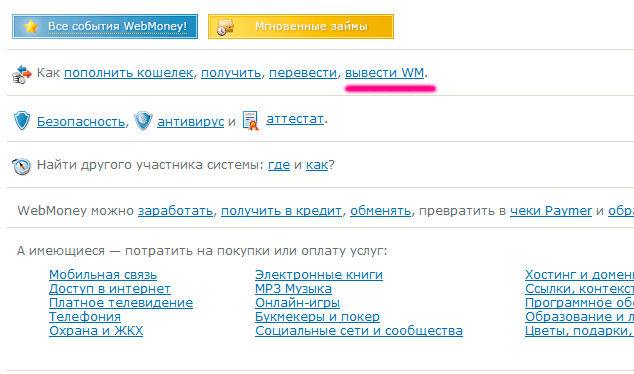Click the money transfer arrows icon
634x374 pixels.
pos(21,74)
